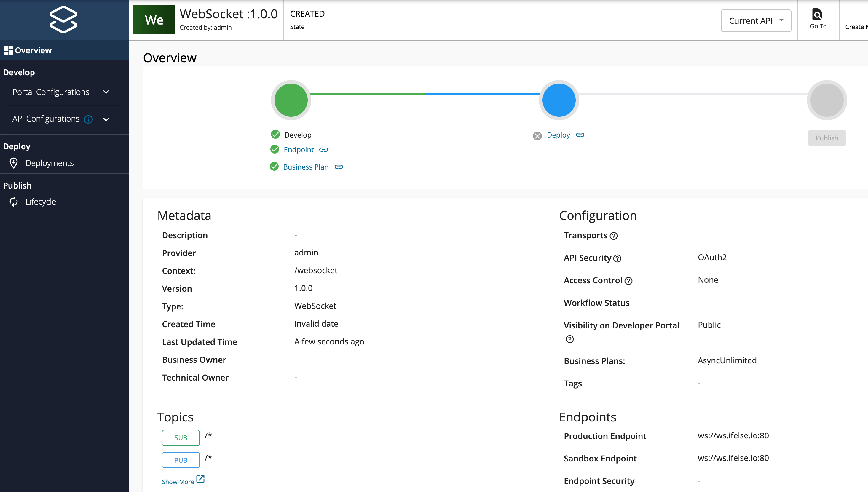This screenshot has height=492, width=868.
Task: Open the Current API dropdown
Action: [756, 20]
